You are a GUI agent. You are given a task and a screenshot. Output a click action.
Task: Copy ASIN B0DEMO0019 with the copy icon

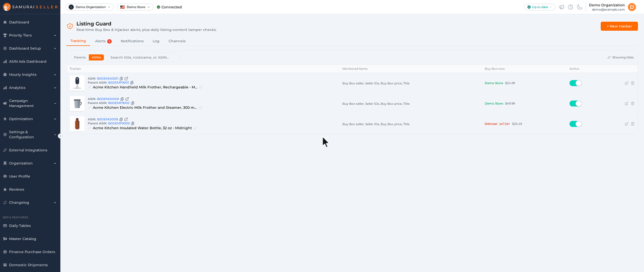pyautogui.click(x=121, y=119)
